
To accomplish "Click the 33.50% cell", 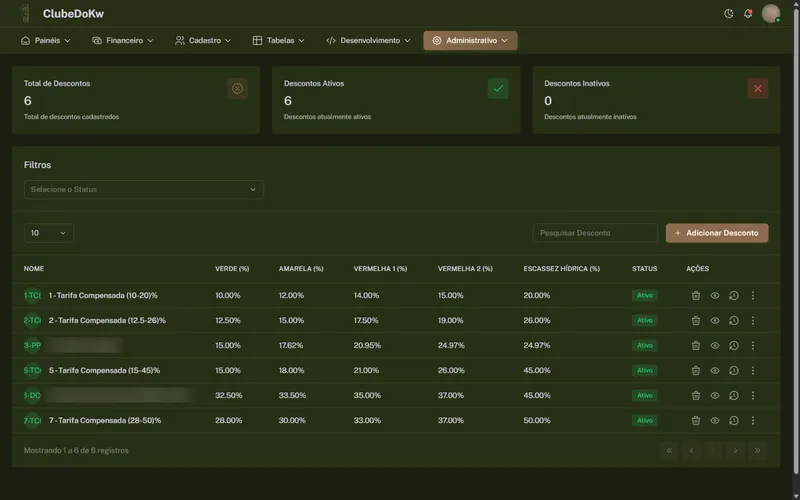I will (x=292, y=395).
